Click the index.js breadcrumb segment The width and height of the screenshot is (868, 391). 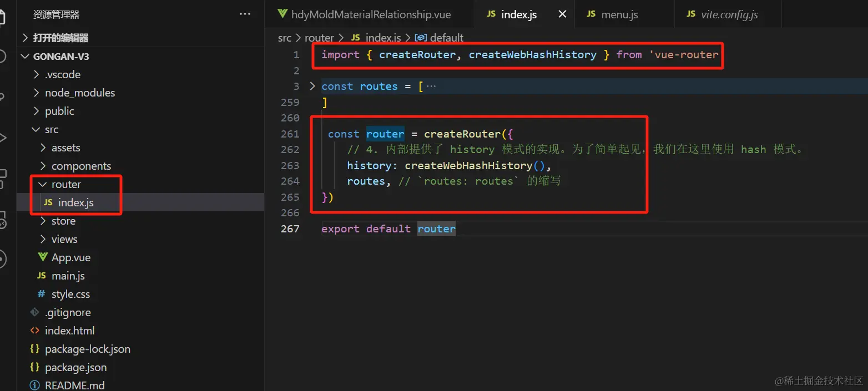point(383,38)
